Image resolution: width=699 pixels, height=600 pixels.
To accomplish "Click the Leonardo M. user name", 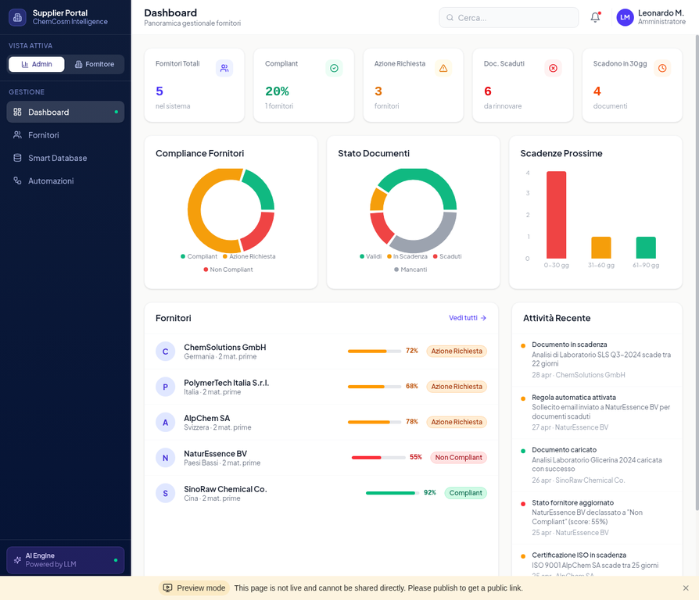I will click(660, 13).
